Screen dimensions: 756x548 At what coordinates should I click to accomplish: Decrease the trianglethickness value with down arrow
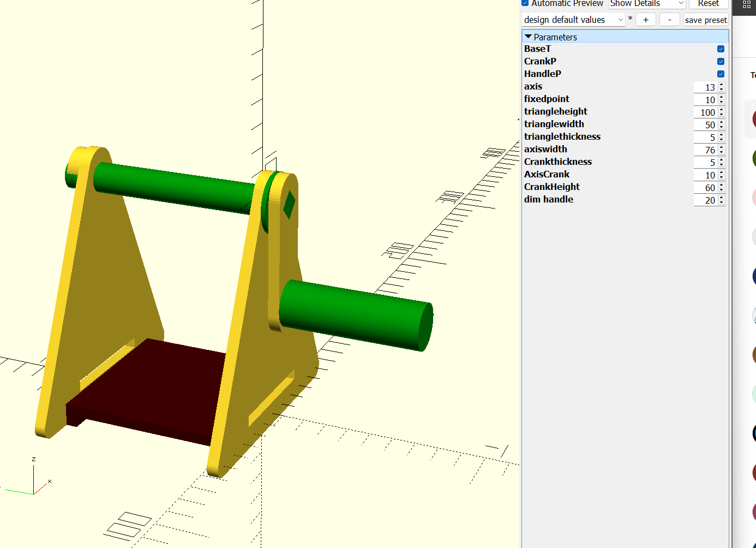click(x=722, y=140)
